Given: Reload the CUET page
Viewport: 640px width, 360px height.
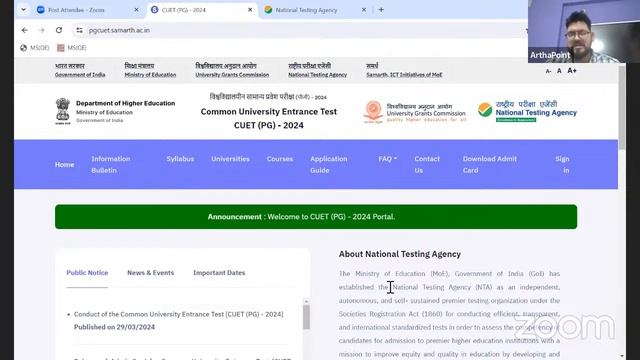Looking at the screenshot, I should [59, 30].
